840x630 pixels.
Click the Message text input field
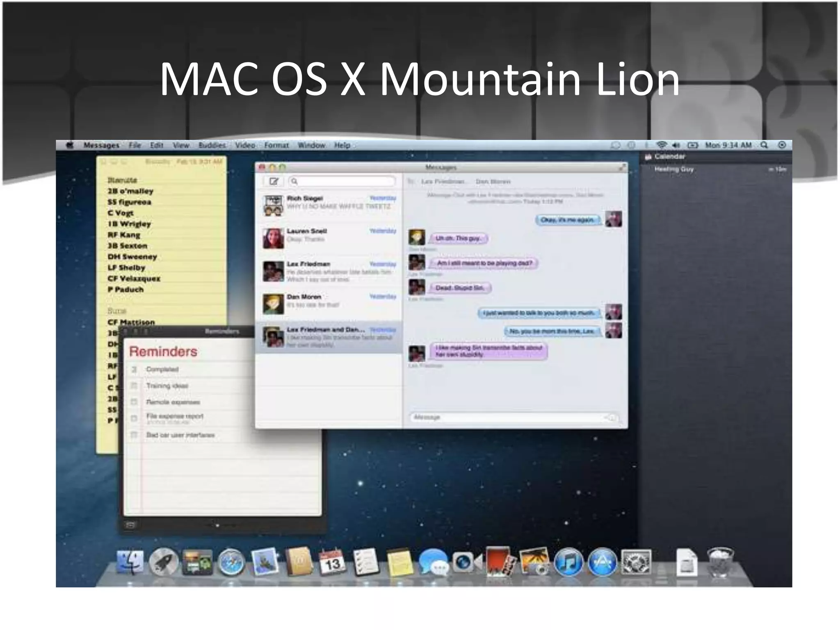pos(514,417)
